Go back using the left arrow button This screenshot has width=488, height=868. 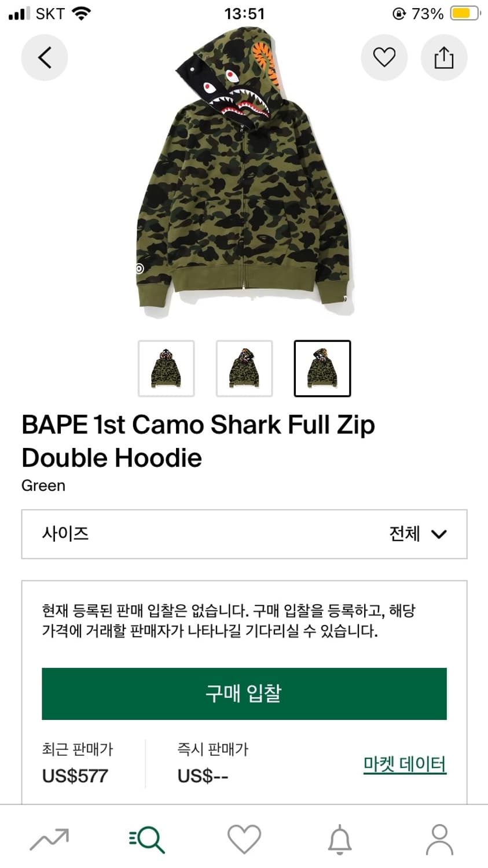(x=45, y=57)
